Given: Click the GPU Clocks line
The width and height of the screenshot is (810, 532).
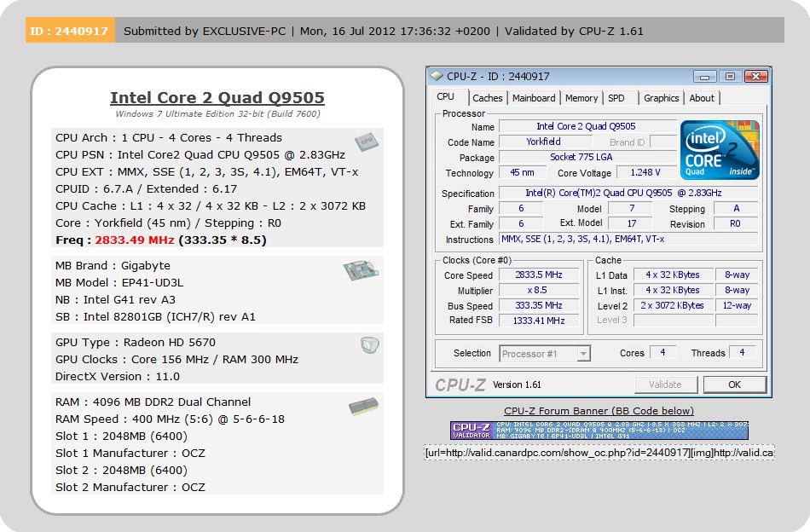Looking at the screenshot, I should (176, 359).
